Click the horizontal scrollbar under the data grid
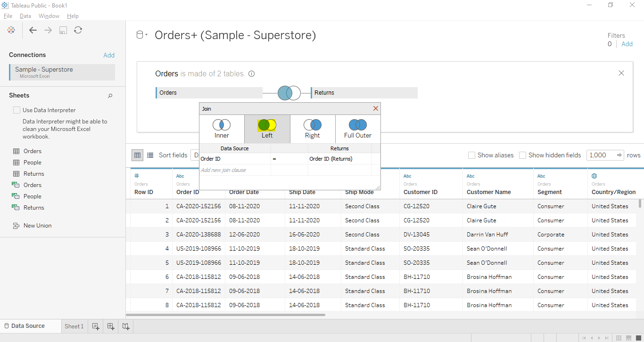Viewport: 644px width, 342px height. tap(226, 315)
